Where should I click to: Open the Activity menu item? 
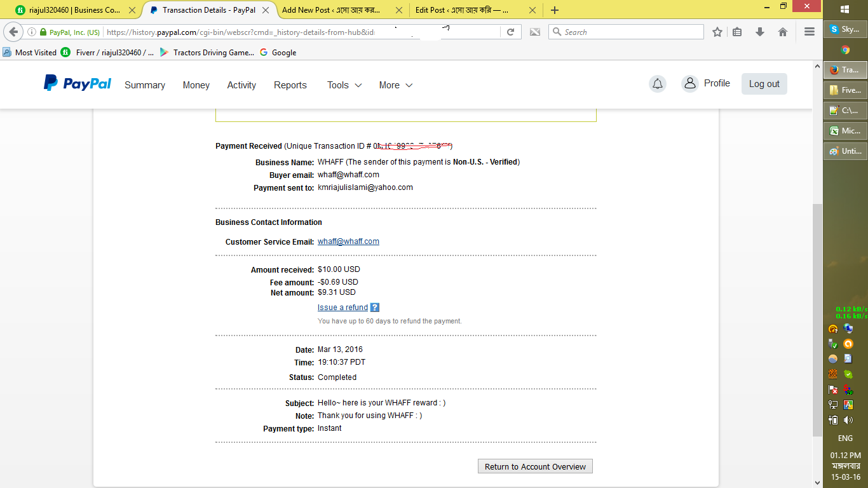tap(241, 85)
